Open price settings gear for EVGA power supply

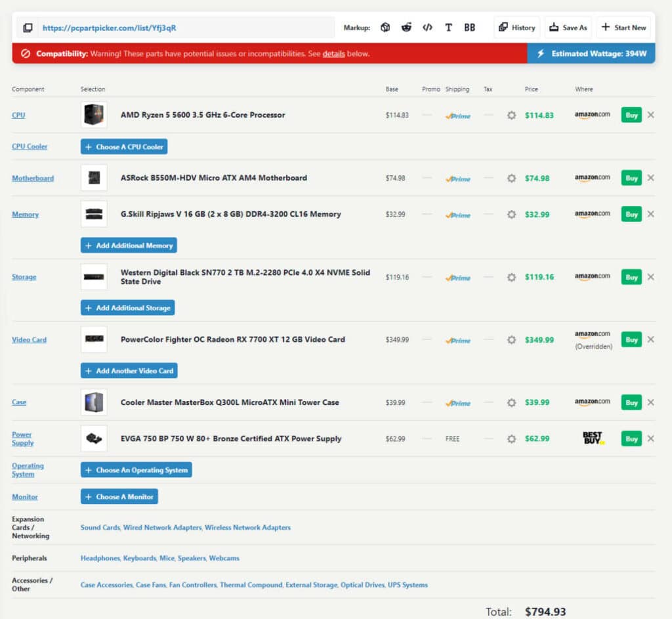pos(511,439)
